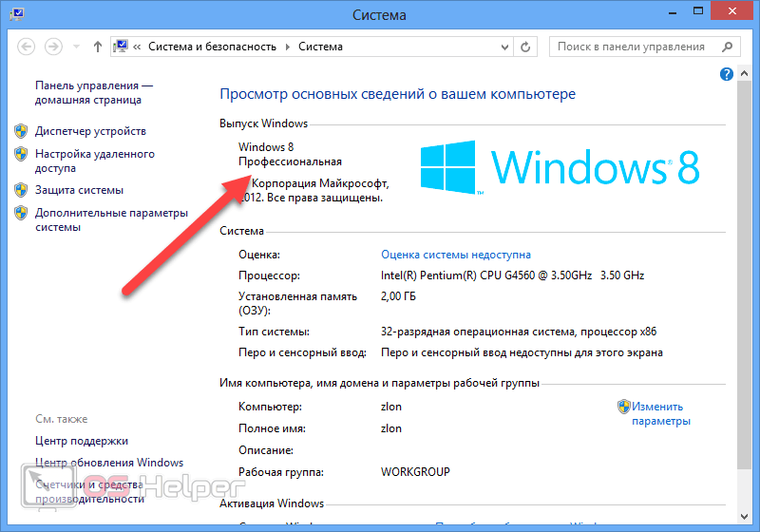
Task: Click the Windows 8 logo image
Action: [x=560, y=167]
